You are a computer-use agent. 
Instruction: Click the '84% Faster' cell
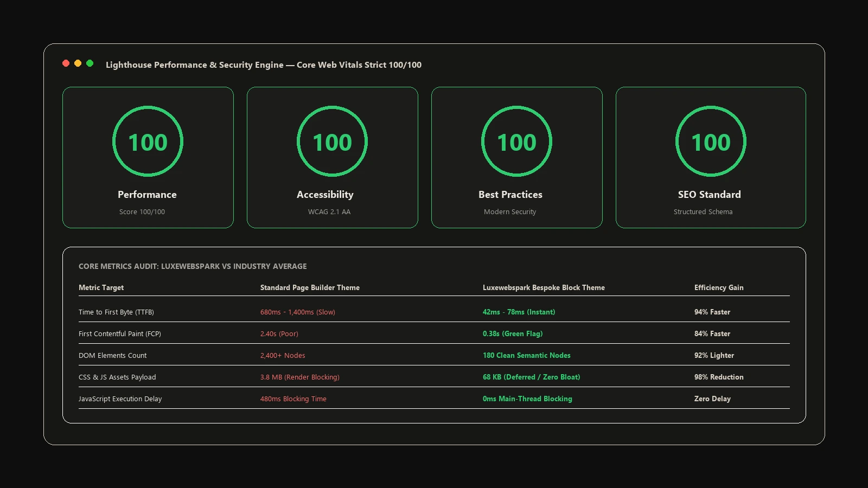[712, 334]
